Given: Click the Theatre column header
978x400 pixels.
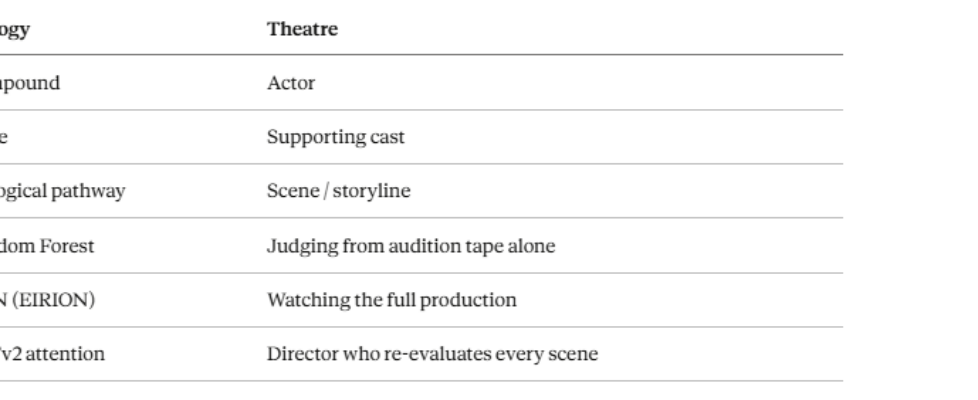Looking at the screenshot, I should 302,30.
